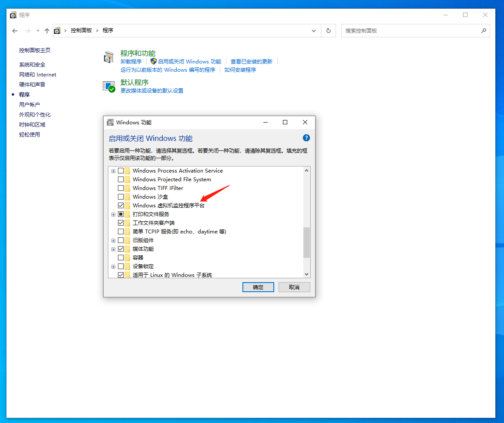Screen dimensions: 504x423
Task: Open 系统和安全 in the sidebar
Action: click(32, 65)
